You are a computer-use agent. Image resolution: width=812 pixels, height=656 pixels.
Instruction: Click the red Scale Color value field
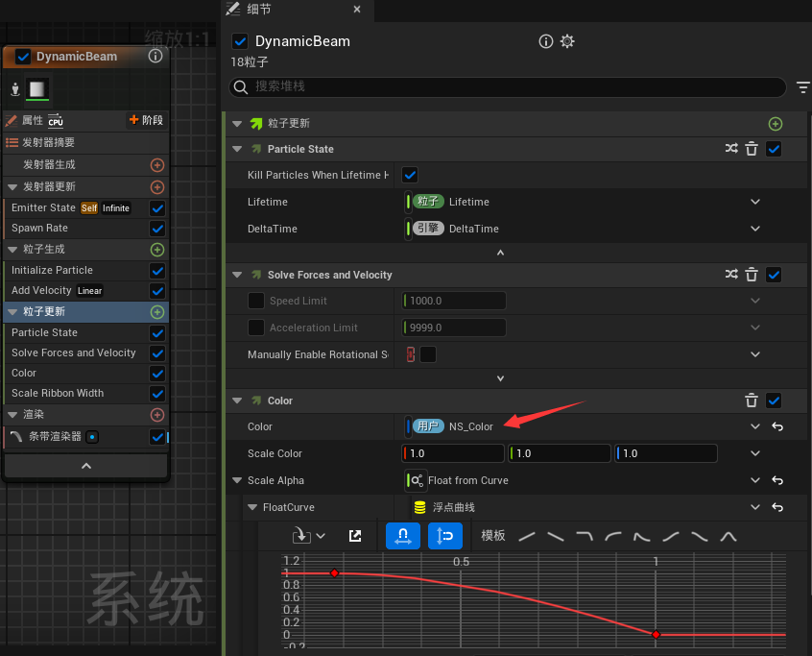pos(453,453)
